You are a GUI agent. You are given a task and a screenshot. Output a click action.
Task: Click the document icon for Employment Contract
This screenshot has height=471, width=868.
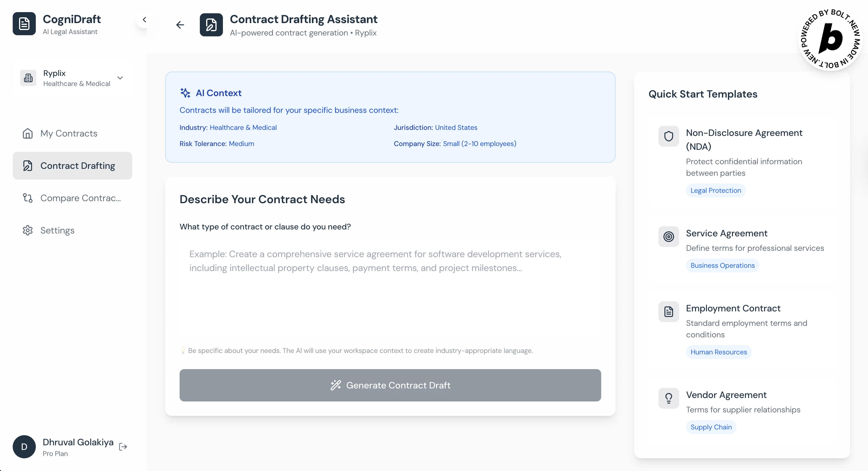coord(668,312)
